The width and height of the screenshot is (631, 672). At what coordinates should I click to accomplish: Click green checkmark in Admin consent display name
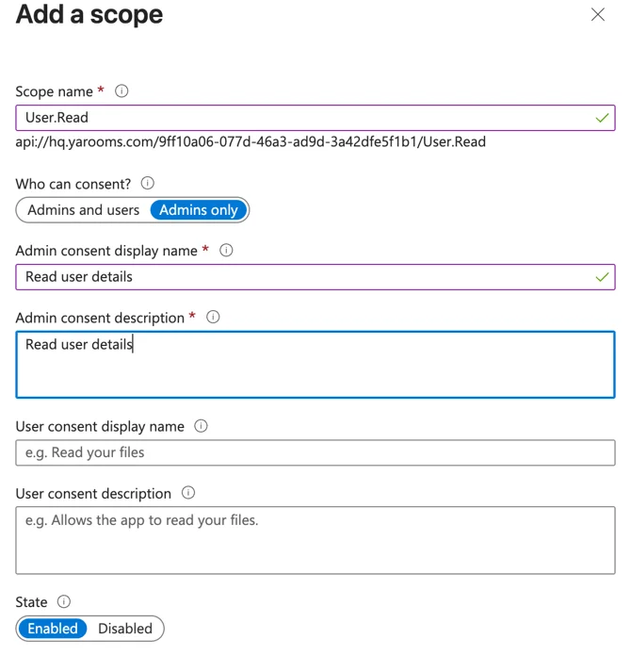click(x=602, y=278)
